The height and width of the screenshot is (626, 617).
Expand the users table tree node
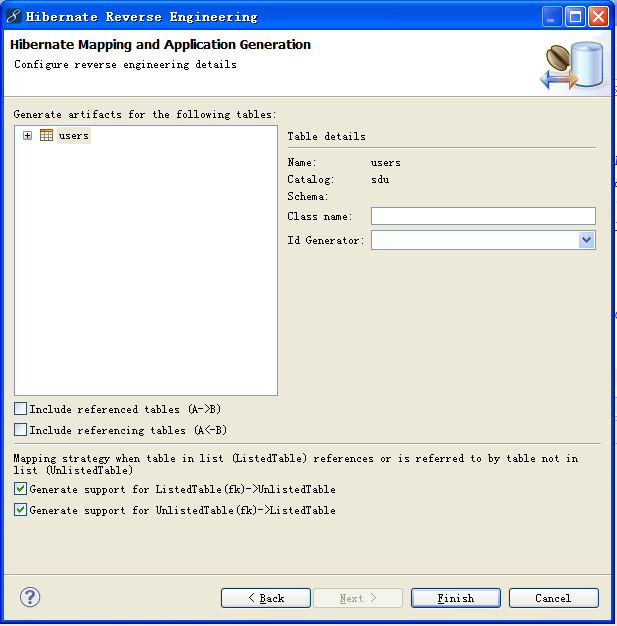(27, 136)
